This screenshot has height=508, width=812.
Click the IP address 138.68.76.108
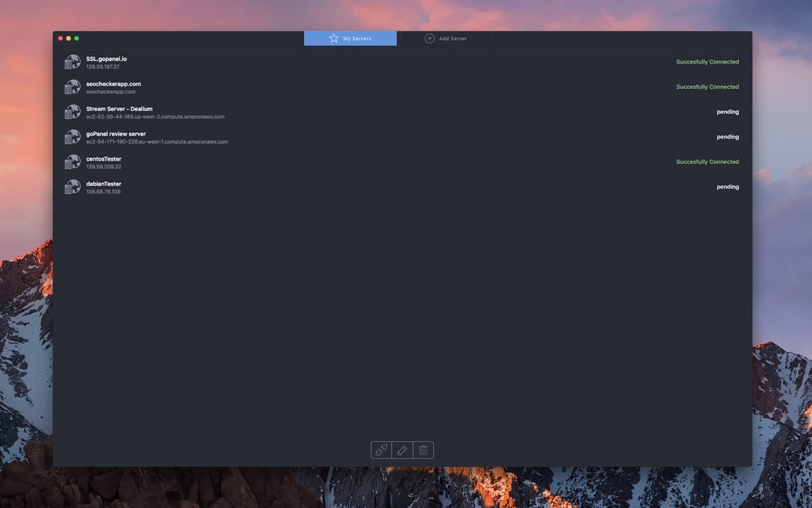(x=103, y=192)
